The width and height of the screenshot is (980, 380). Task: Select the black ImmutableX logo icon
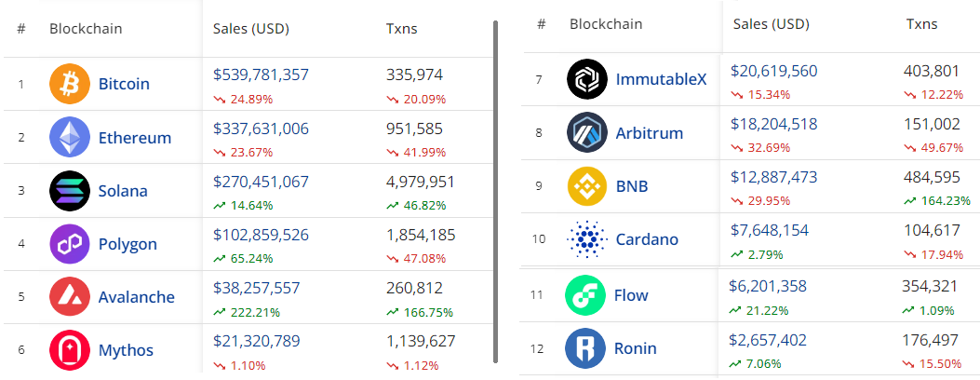click(x=587, y=79)
